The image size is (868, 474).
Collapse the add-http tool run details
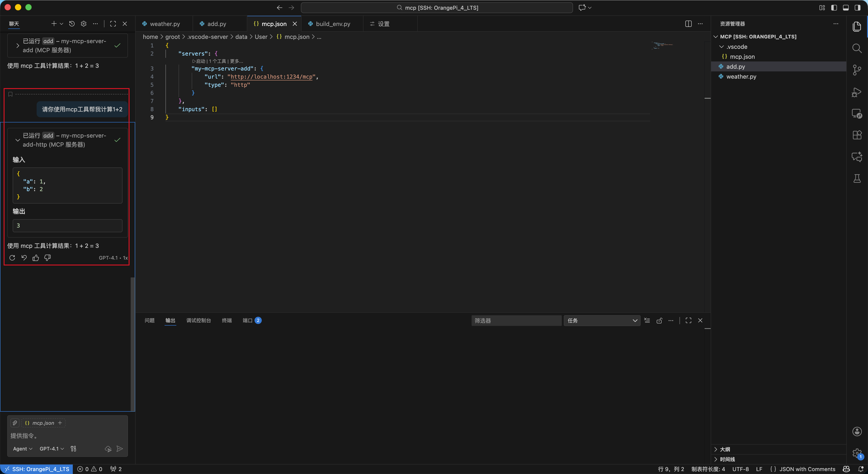coord(18,140)
